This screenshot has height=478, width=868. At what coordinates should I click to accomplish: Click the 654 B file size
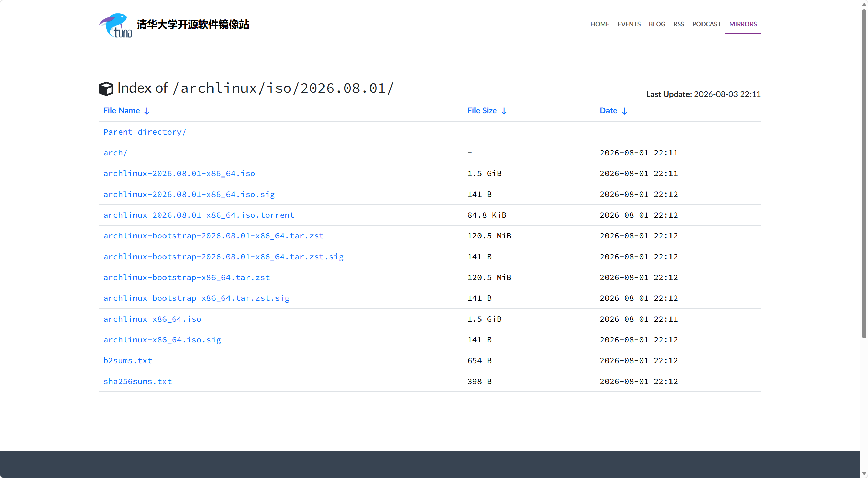479,360
